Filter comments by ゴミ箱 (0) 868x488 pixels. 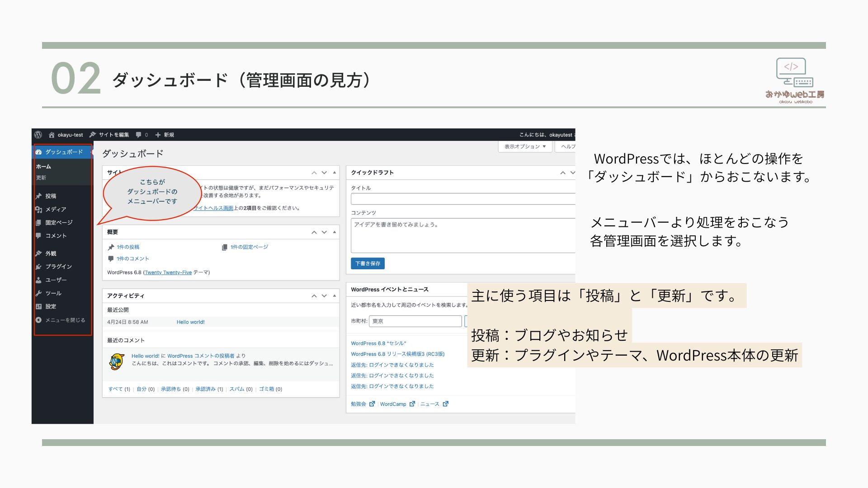click(270, 389)
